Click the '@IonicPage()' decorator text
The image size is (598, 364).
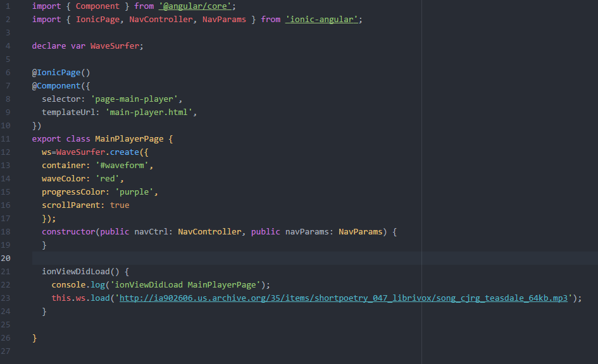(x=61, y=72)
